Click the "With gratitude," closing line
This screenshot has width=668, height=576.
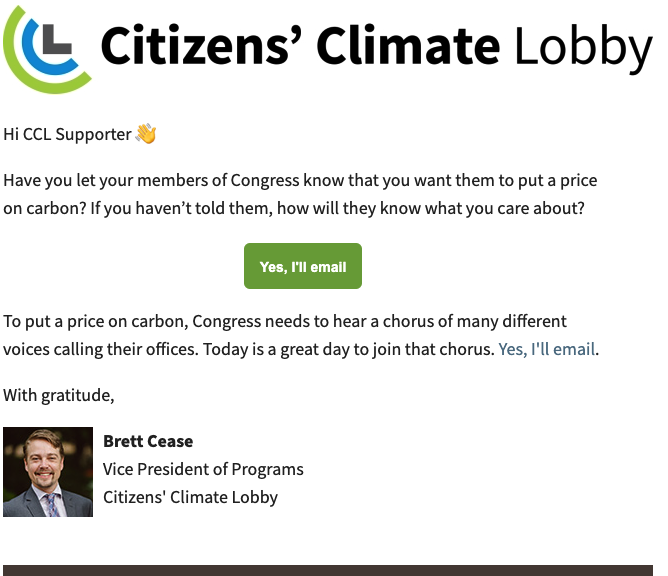(59, 395)
